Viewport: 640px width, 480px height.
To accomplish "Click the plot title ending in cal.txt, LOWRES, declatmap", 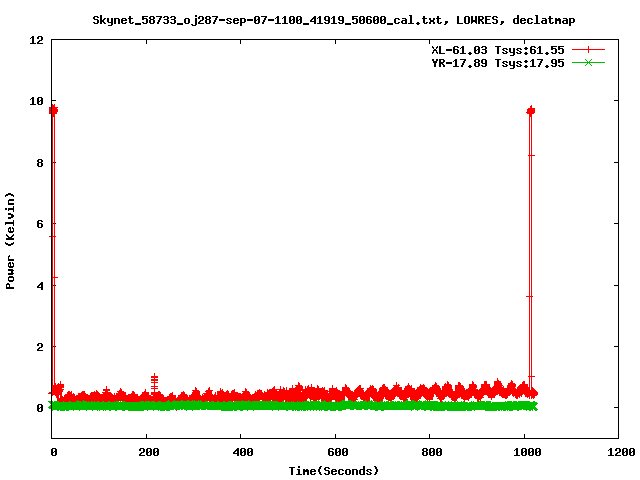I will [333, 20].
